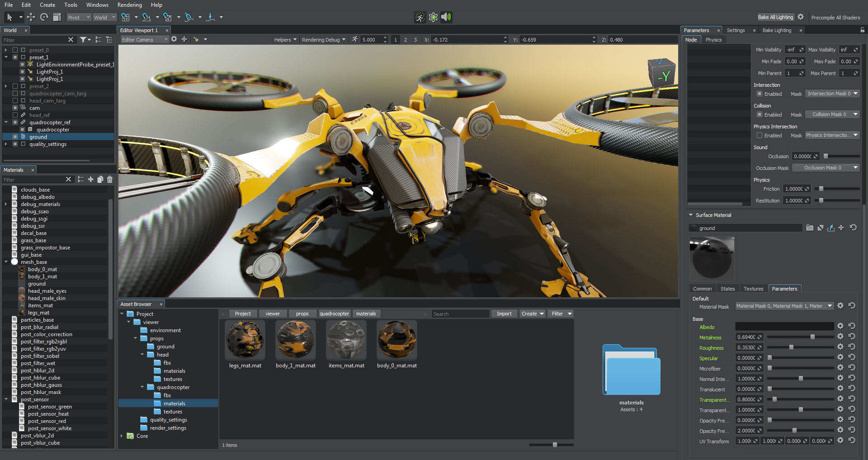Enable the Physics Intersection checkbox
The width and height of the screenshot is (868, 460).
pos(759,136)
